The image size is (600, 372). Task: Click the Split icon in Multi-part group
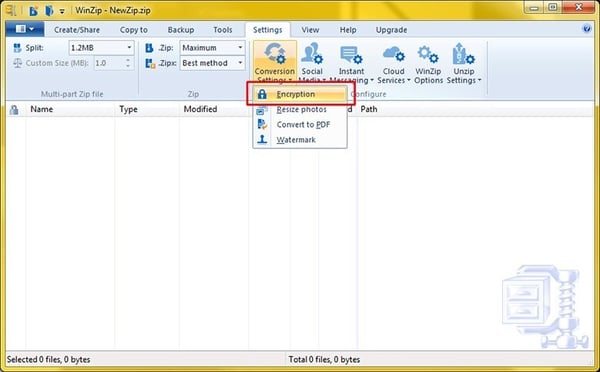(x=17, y=48)
